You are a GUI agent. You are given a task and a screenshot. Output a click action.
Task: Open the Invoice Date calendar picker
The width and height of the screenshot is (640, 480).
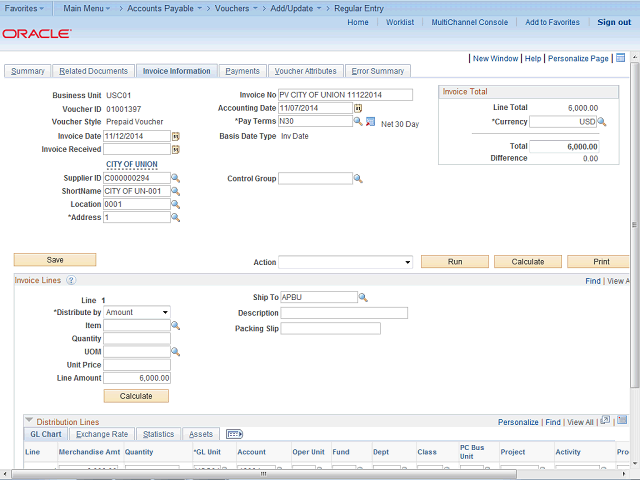[176, 136]
